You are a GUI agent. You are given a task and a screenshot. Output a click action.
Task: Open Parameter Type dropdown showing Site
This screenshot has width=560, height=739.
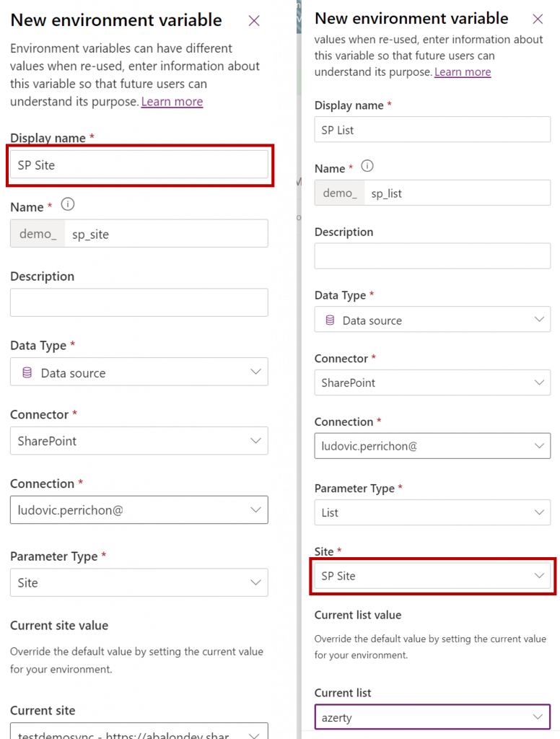(139, 582)
